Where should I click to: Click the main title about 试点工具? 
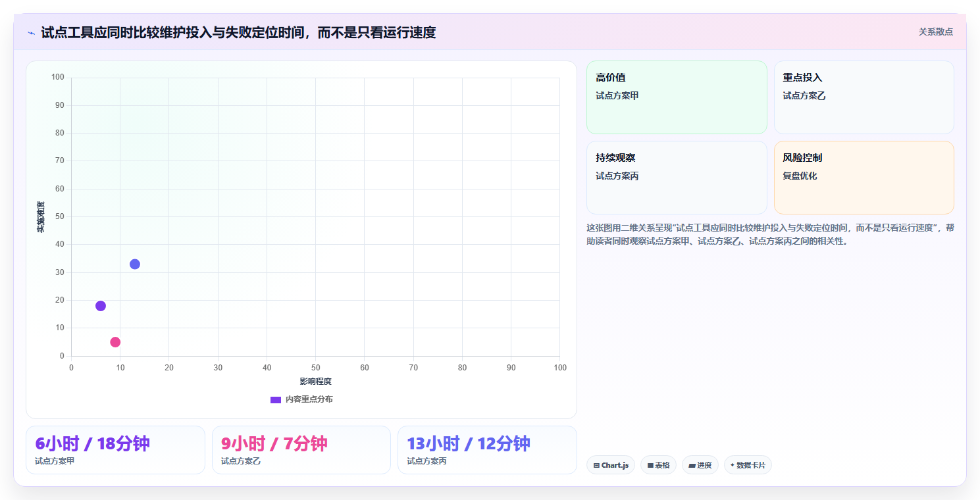pyautogui.click(x=238, y=32)
